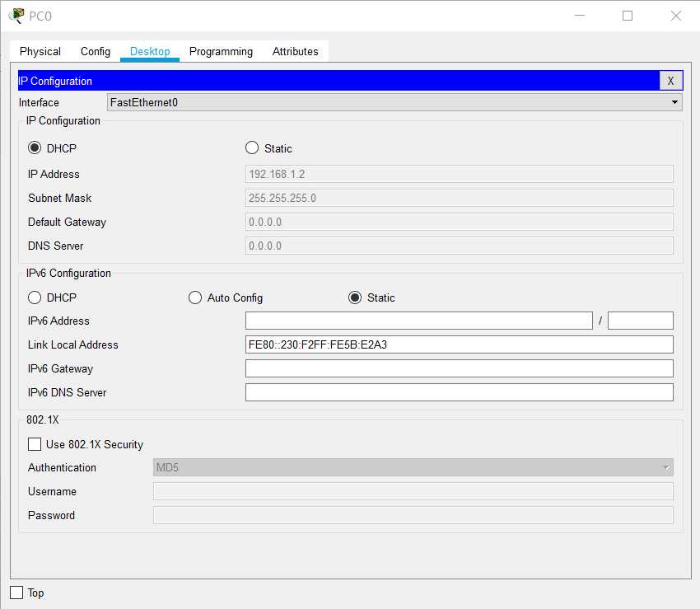Click the IP Address field
The image size is (700, 609).
pyautogui.click(x=459, y=174)
